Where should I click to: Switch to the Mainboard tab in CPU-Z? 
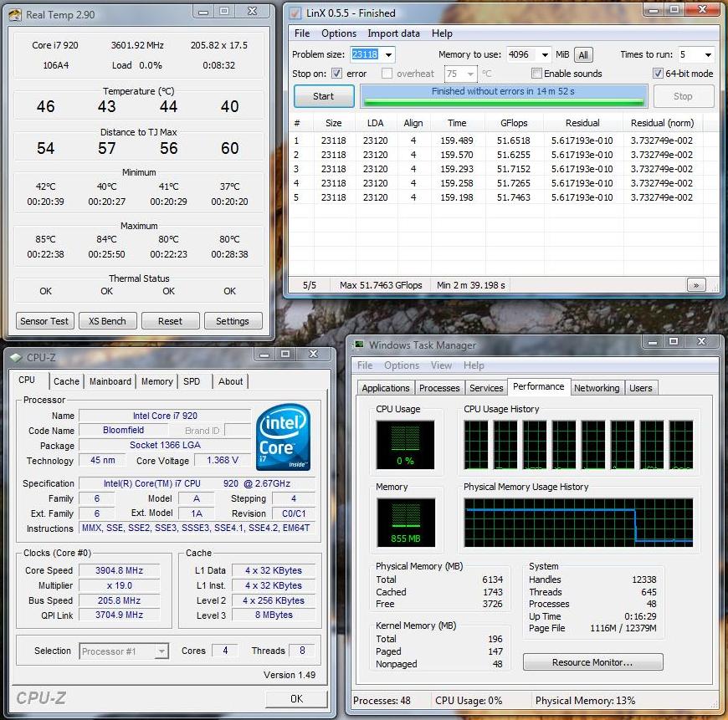[x=110, y=381]
